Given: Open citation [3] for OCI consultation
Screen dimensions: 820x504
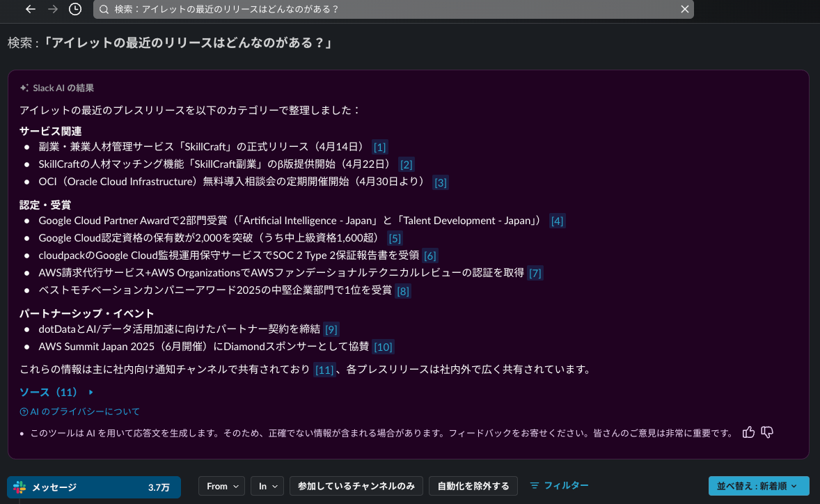Looking at the screenshot, I should click(x=441, y=182).
